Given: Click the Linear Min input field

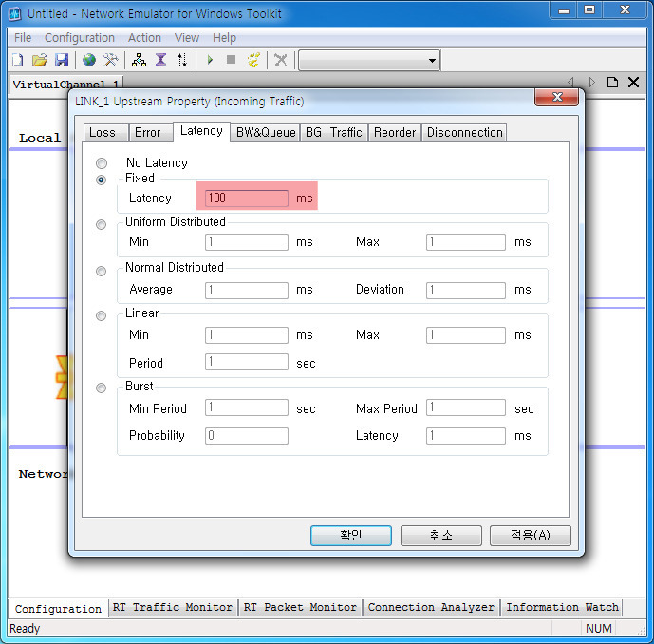Looking at the screenshot, I should coord(247,335).
